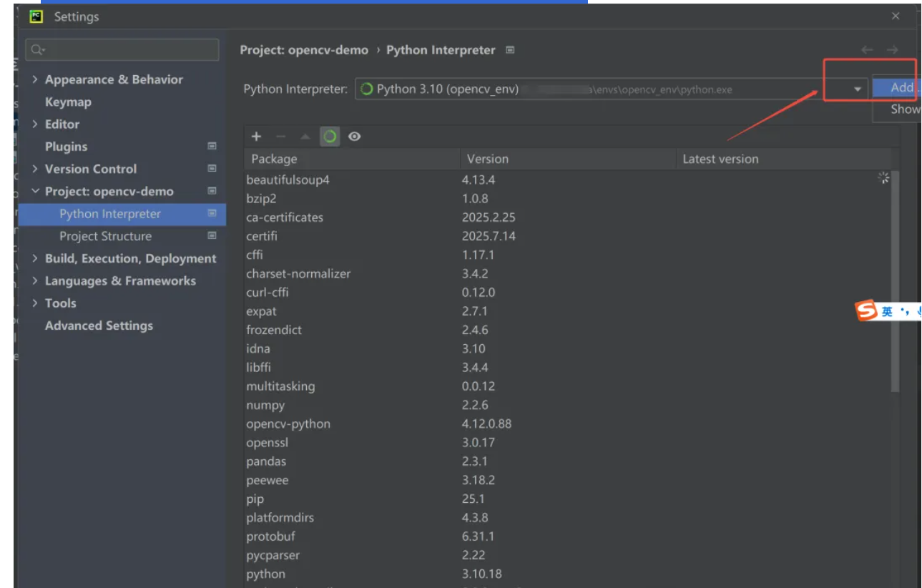The image size is (922, 588).
Task: Click the upgrade package up-arrow icon
Action: coord(305,137)
